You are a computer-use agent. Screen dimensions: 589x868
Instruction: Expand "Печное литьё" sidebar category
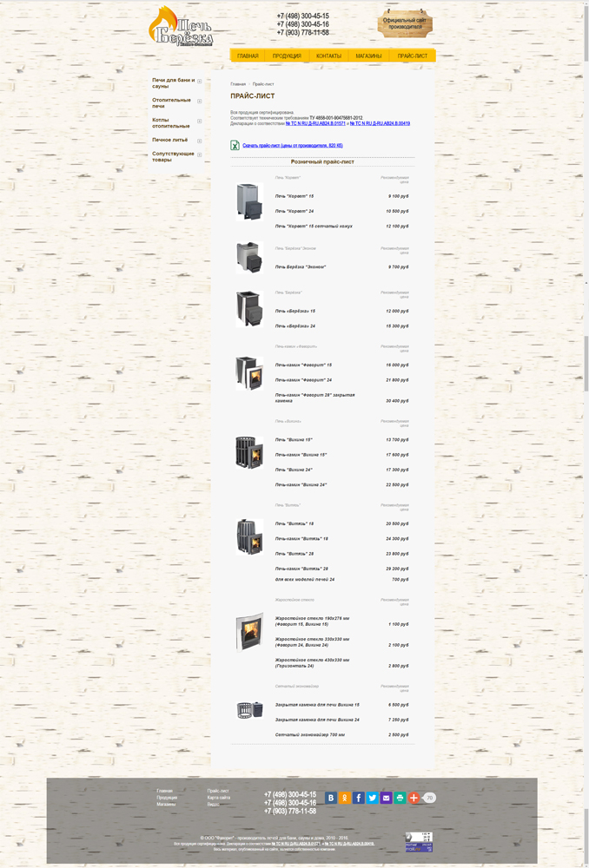(200, 141)
